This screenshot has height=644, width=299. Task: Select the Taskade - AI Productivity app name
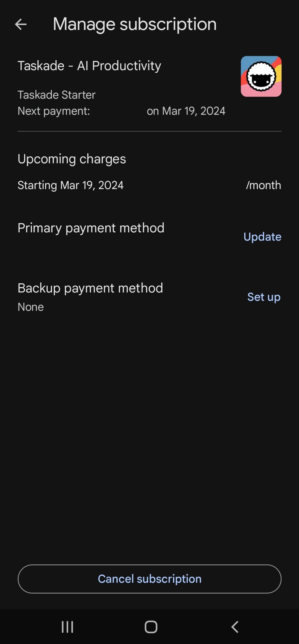coord(89,66)
